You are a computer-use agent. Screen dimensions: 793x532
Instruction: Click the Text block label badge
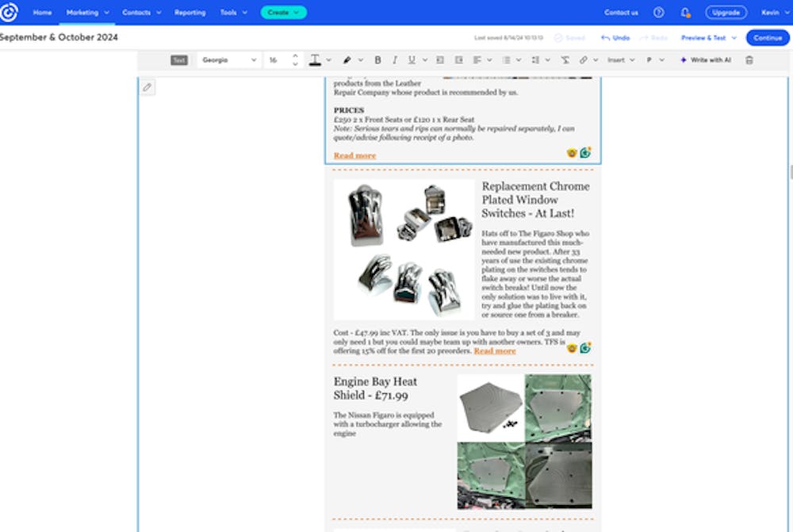179,60
